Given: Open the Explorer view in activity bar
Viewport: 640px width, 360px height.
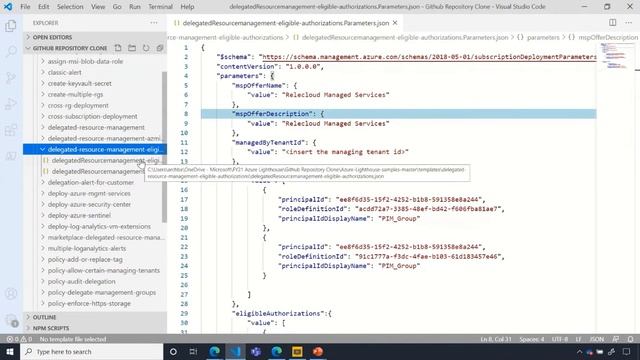Looking at the screenshot, I should pyautogui.click(x=11, y=26).
